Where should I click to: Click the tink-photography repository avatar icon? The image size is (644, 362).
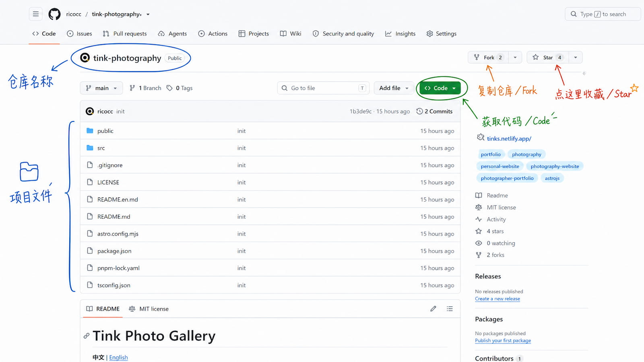tap(85, 58)
